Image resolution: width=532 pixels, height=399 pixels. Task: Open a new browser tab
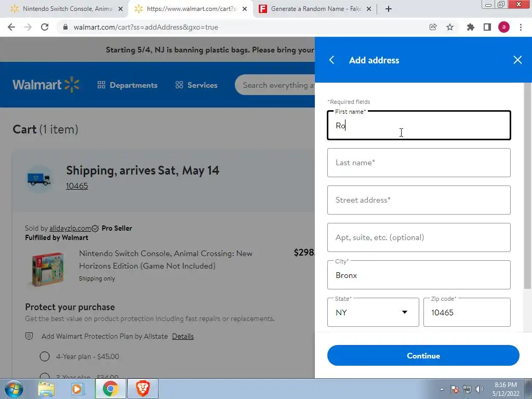(x=389, y=9)
